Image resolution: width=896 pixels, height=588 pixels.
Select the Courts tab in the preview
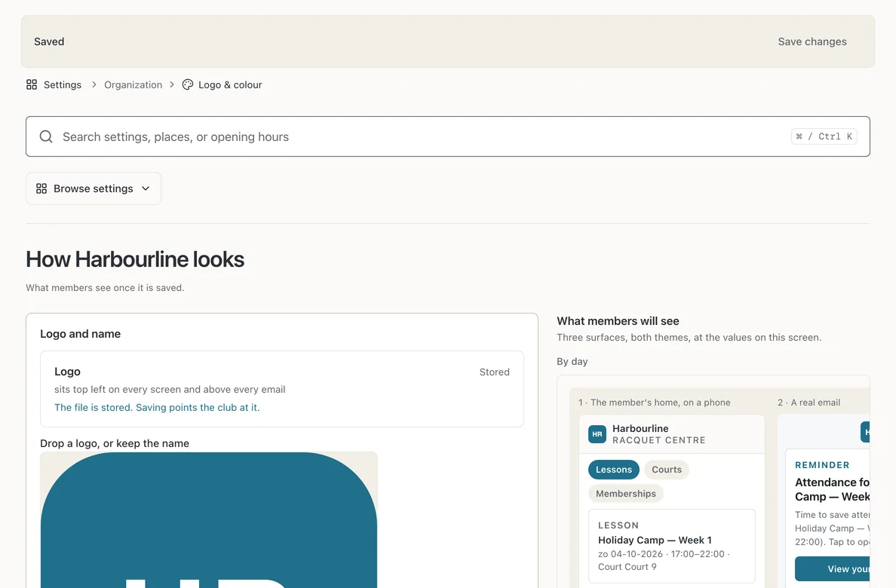(666, 470)
